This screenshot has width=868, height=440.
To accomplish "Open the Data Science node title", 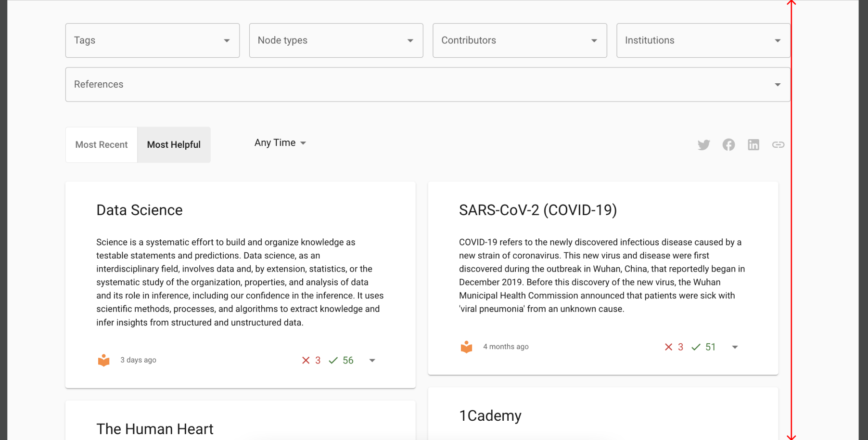I will click(140, 210).
